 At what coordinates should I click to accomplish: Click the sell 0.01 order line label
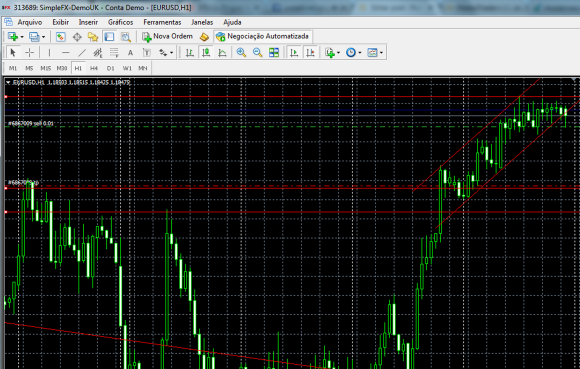31,123
